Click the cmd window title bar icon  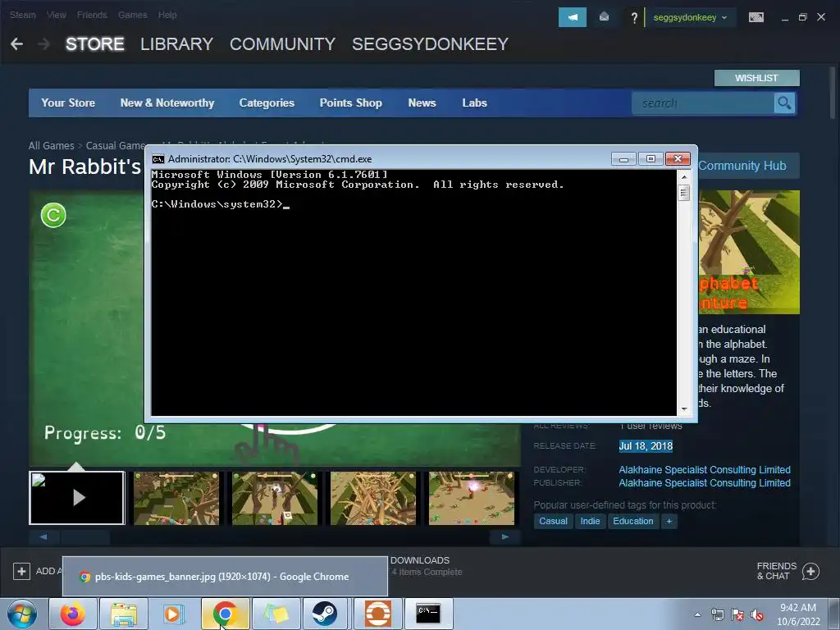click(x=158, y=159)
